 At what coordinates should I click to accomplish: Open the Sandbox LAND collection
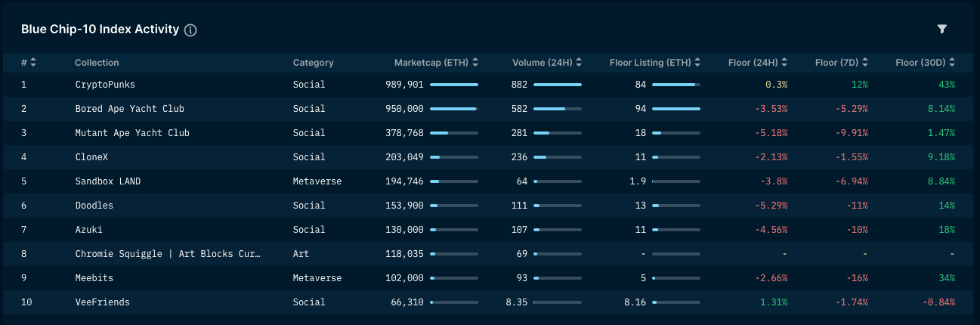pos(107,181)
